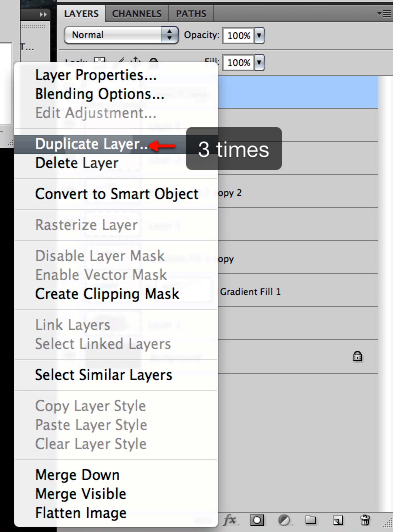The height and width of the screenshot is (532, 393).
Task: Open the Layers panel options menu
Action: 384,14
